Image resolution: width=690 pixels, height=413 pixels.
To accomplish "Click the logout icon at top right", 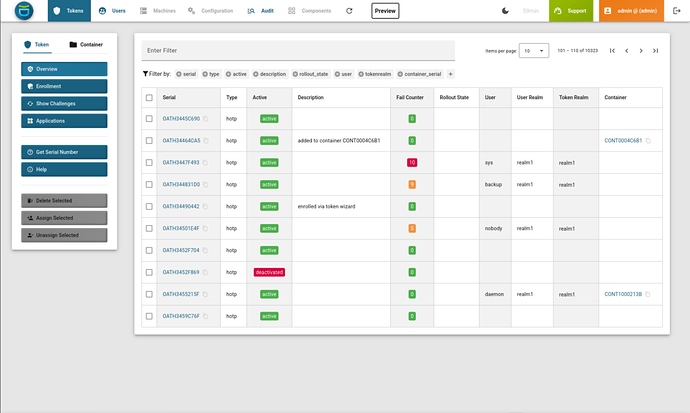I will (677, 10).
